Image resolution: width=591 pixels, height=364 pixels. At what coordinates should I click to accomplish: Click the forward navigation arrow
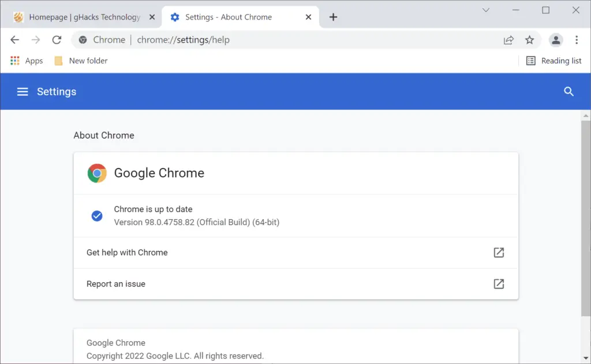(36, 40)
